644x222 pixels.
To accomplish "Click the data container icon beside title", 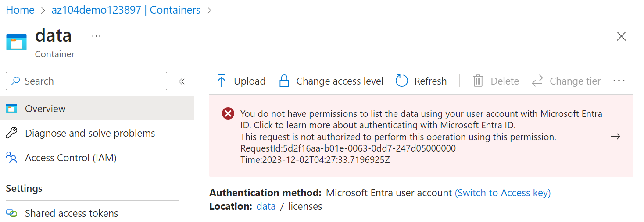I will (x=17, y=42).
